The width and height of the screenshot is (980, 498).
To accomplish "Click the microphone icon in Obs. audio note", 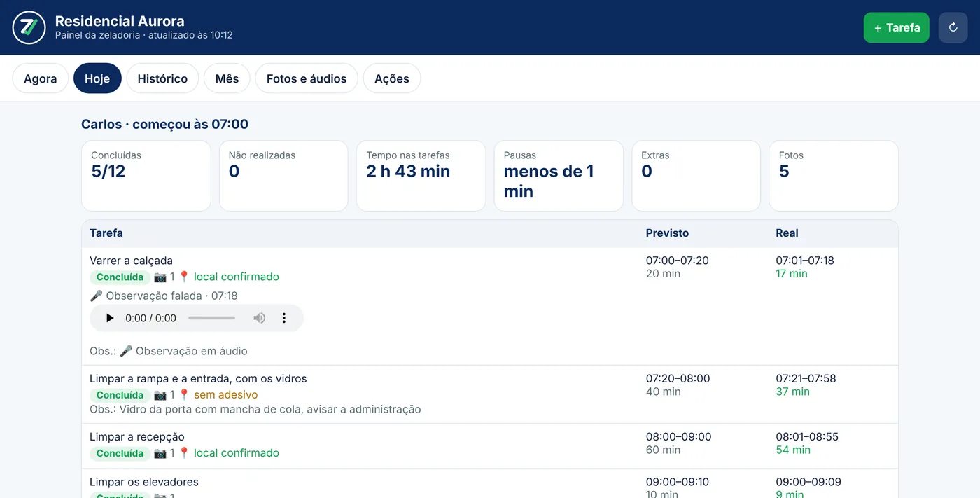I will (126, 351).
